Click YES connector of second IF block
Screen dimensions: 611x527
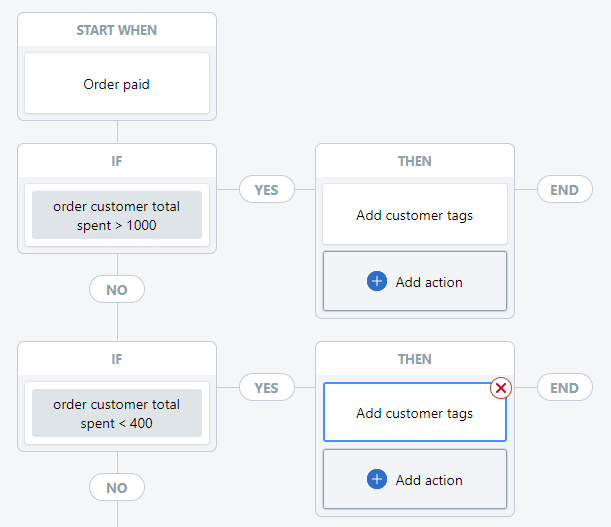[266, 387]
